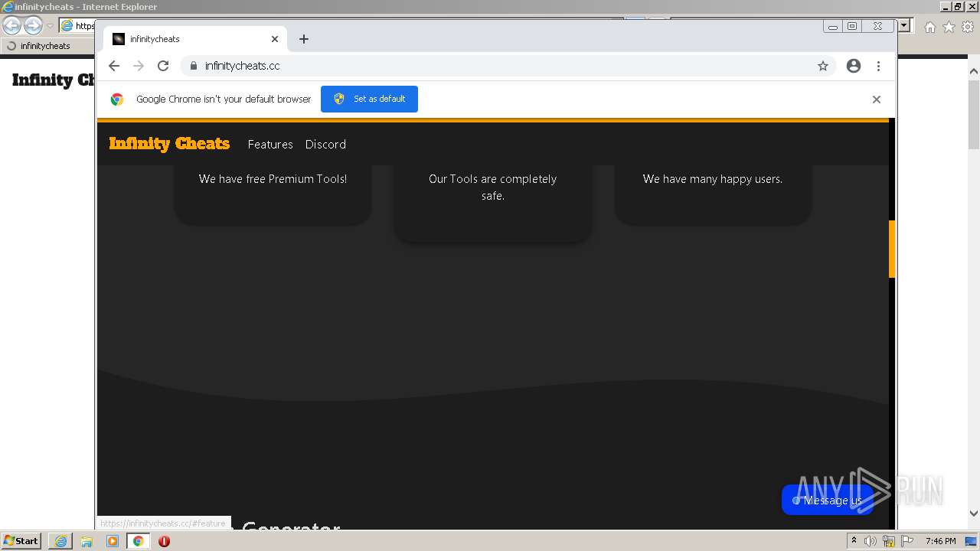Image resolution: width=980 pixels, height=551 pixels.
Task: Select the infinitycheats tab in Internet Explorer
Action: (47, 46)
